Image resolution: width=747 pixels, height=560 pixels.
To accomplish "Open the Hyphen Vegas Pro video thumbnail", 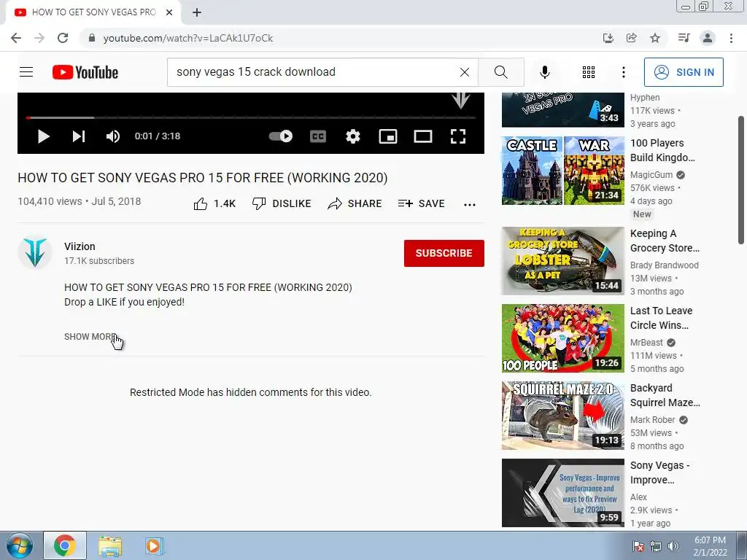I will tap(562, 109).
